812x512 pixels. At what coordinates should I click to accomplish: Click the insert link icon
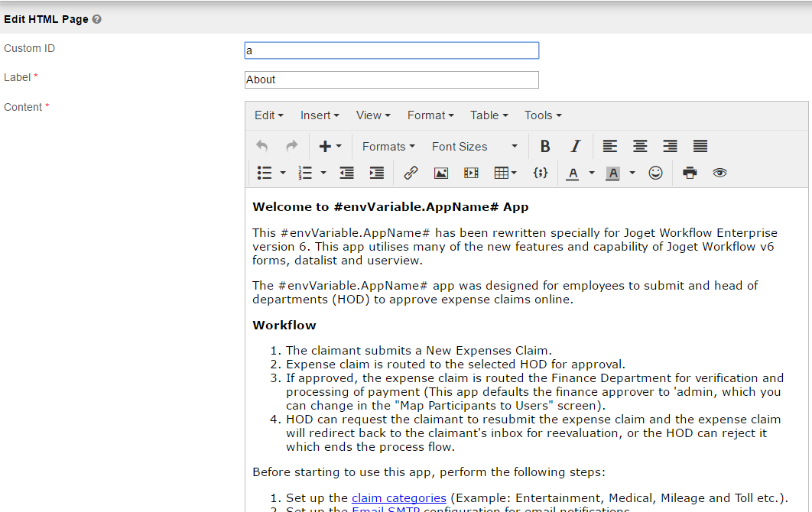click(x=411, y=173)
